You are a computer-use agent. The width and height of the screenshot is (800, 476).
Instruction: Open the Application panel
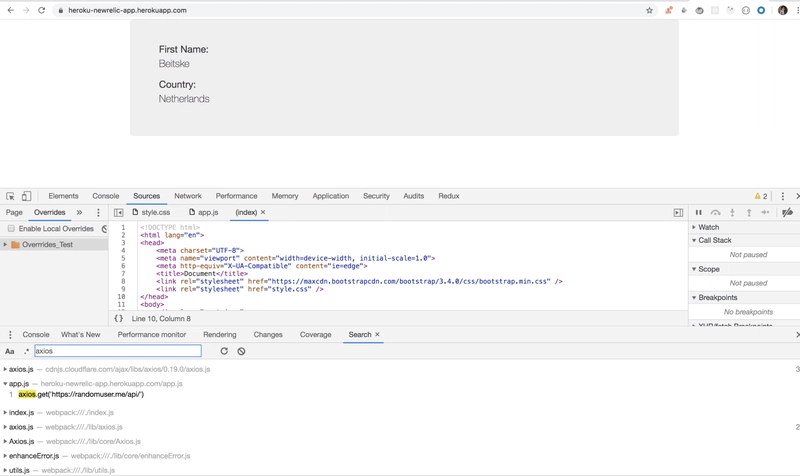pyautogui.click(x=331, y=196)
